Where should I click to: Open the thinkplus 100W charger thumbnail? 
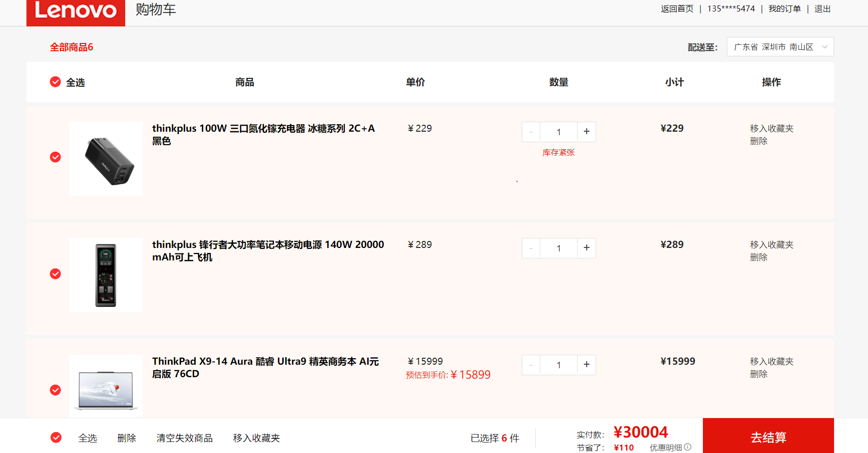pos(106,159)
